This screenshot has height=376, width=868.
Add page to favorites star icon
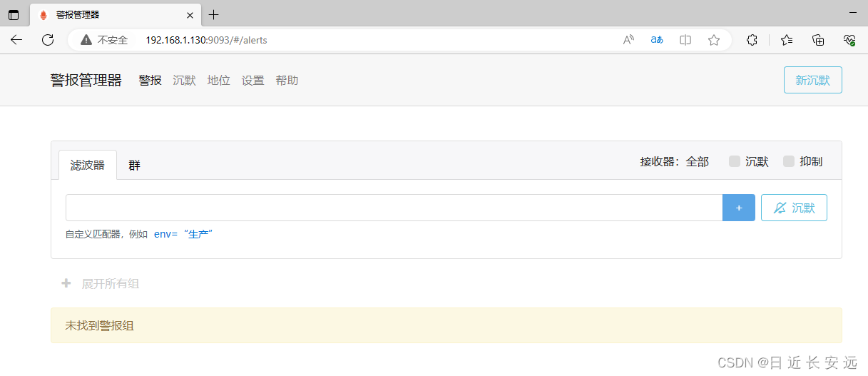point(714,40)
